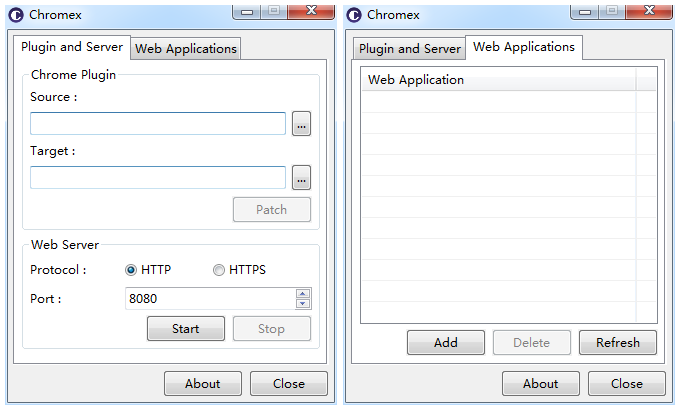Minimize the left Chromex window

(x=247, y=12)
